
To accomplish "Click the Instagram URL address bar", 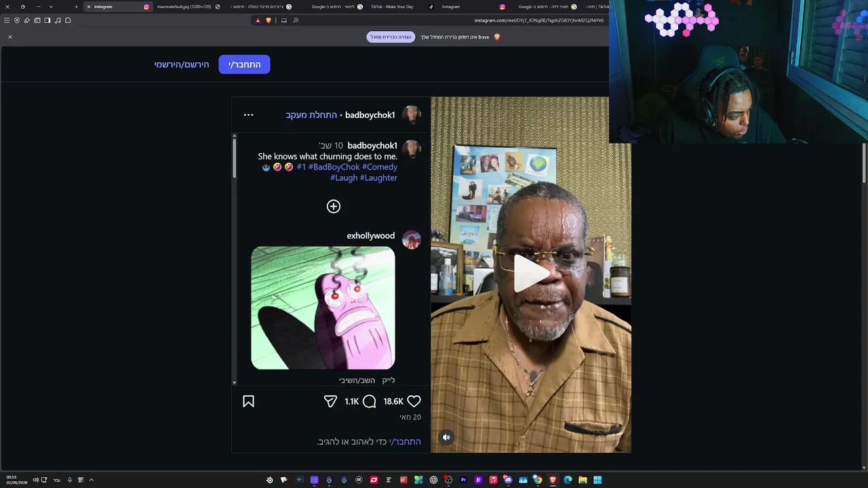I will (x=538, y=20).
